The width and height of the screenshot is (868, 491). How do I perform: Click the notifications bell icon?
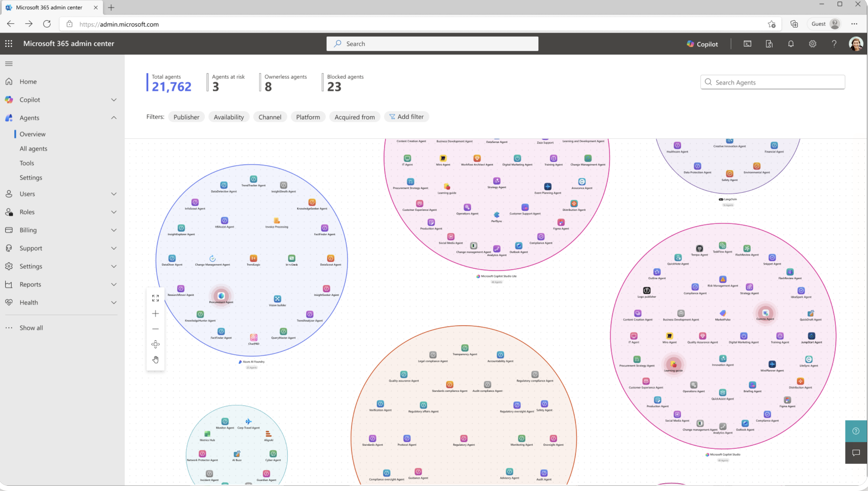(x=791, y=44)
